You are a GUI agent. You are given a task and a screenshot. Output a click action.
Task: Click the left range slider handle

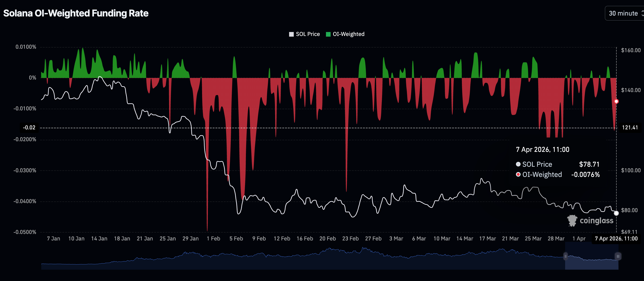pos(566,256)
